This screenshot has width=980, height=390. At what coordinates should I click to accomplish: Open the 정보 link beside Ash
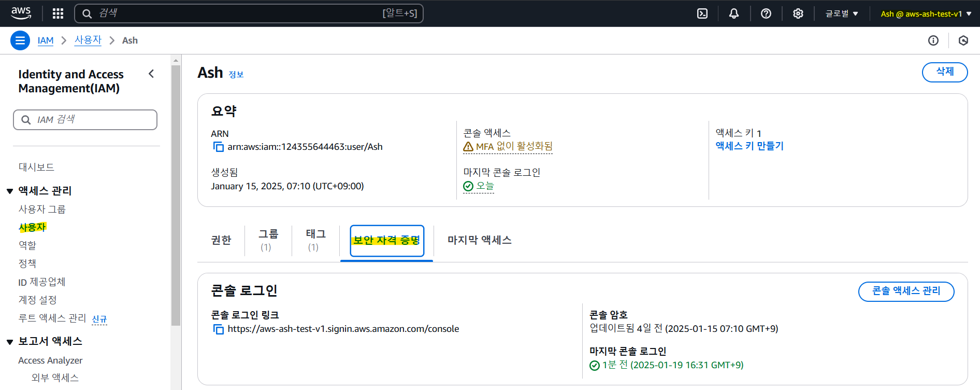236,75
